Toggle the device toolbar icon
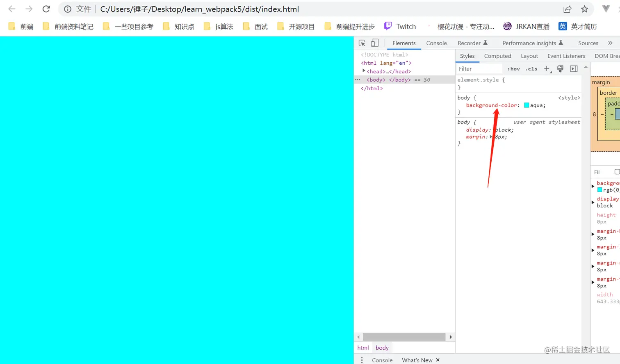Screen dimensions: 620x364 pyautogui.click(x=374, y=43)
